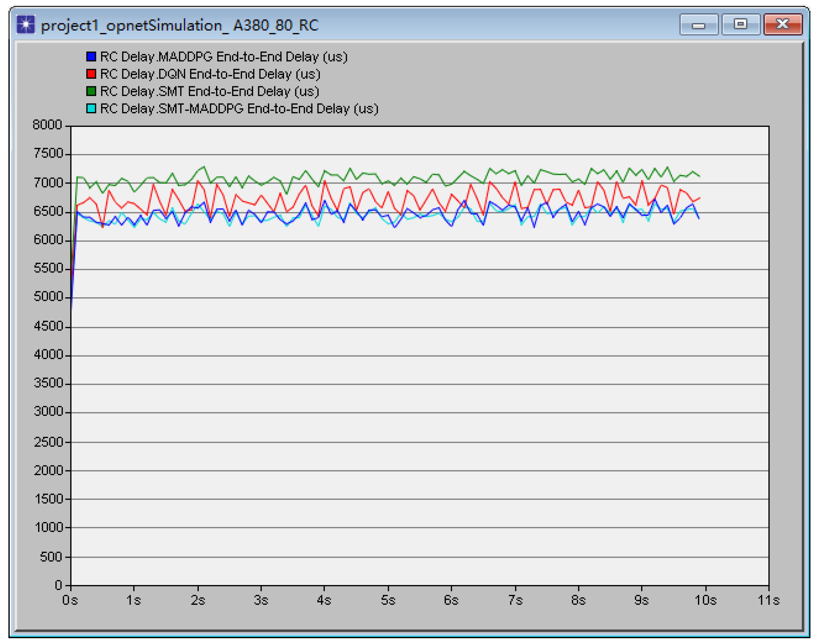The height and width of the screenshot is (644, 818).
Task: Minimize the project1_opnetSimulation window
Action: click(698, 25)
